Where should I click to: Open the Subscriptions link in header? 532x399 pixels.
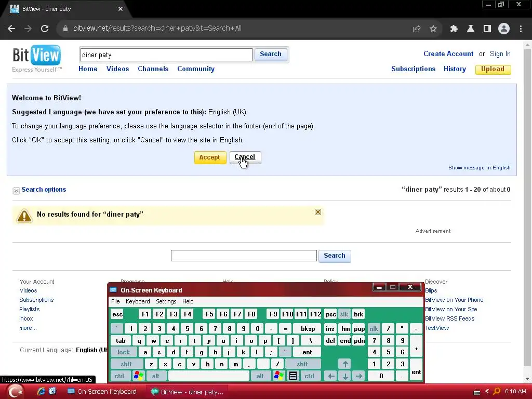click(x=413, y=69)
